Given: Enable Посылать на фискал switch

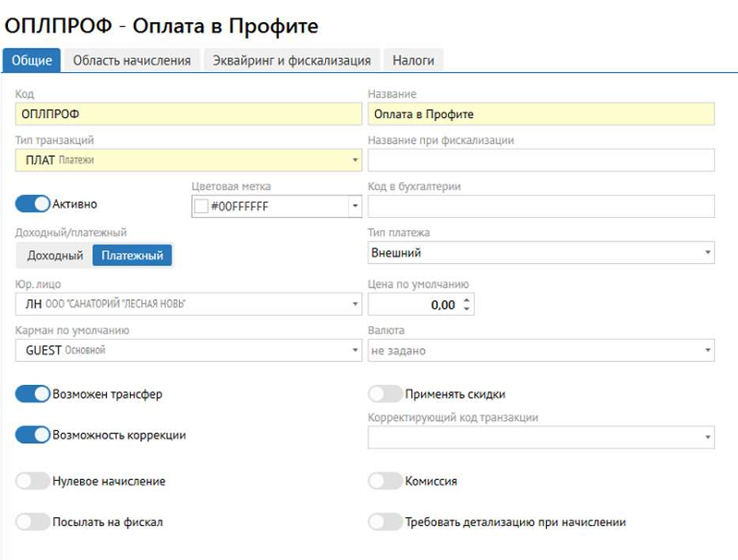Looking at the screenshot, I should 33,523.
